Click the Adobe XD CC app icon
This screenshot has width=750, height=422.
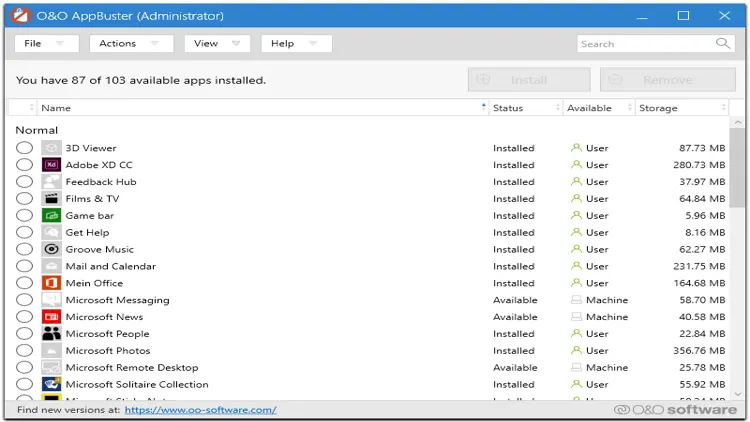[51, 165]
